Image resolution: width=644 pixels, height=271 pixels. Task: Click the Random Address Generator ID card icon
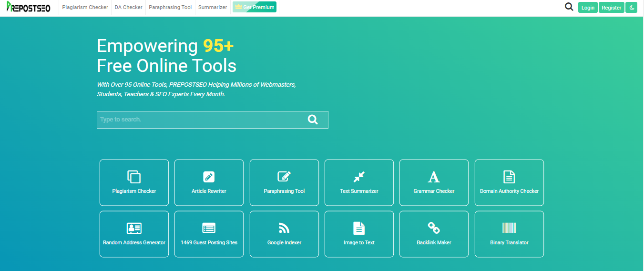click(x=134, y=228)
